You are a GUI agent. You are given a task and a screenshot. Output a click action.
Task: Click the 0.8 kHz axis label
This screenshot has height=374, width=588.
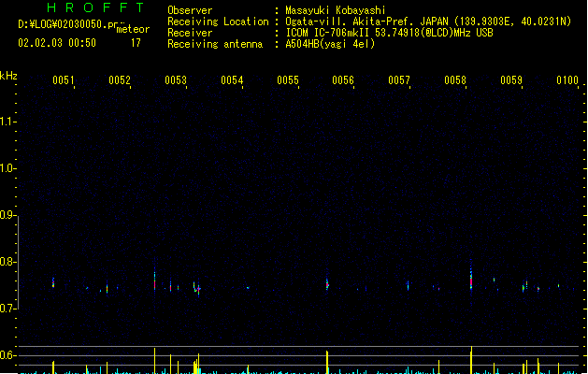pyautogui.click(x=7, y=262)
